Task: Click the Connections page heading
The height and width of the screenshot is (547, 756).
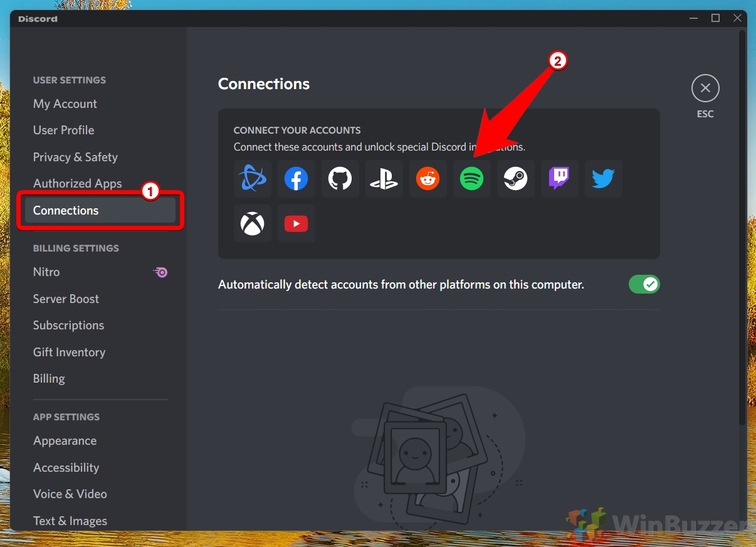Action: (264, 84)
